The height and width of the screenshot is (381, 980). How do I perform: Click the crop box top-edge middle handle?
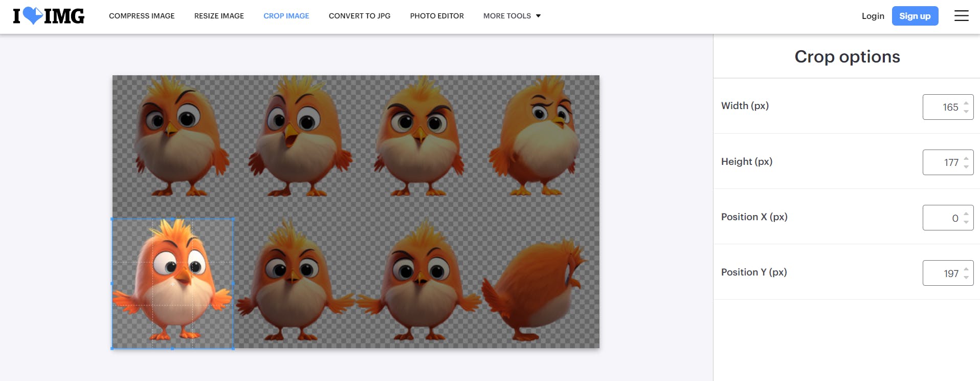(x=172, y=219)
